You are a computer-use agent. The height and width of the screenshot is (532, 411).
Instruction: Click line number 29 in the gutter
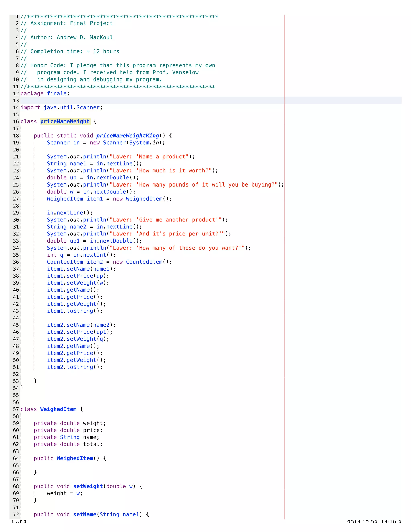click(16, 213)
